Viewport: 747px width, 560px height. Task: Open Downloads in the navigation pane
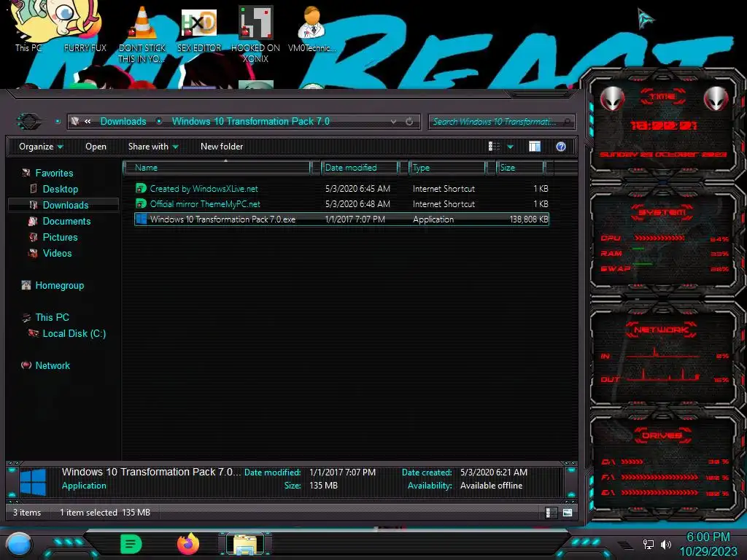click(65, 205)
